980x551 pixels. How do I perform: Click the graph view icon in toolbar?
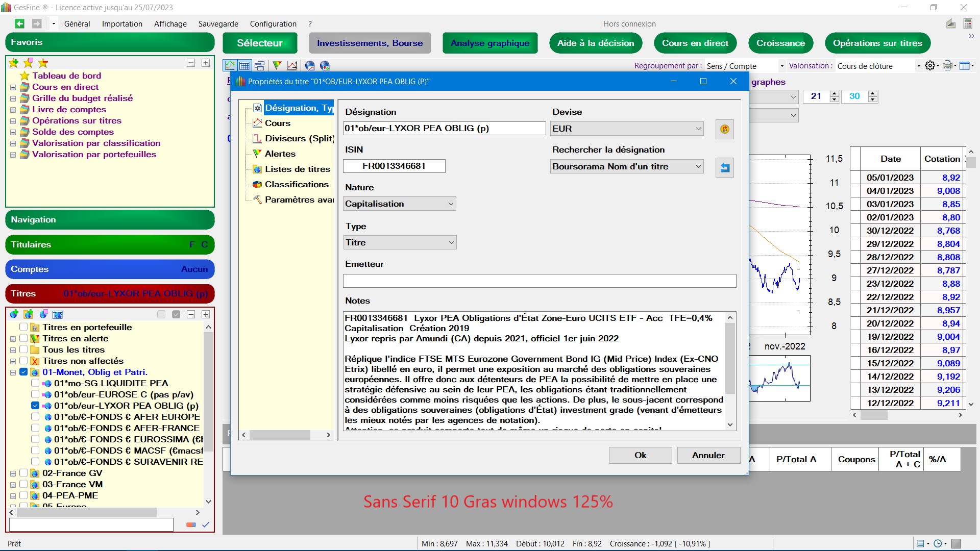click(x=230, y=65)
